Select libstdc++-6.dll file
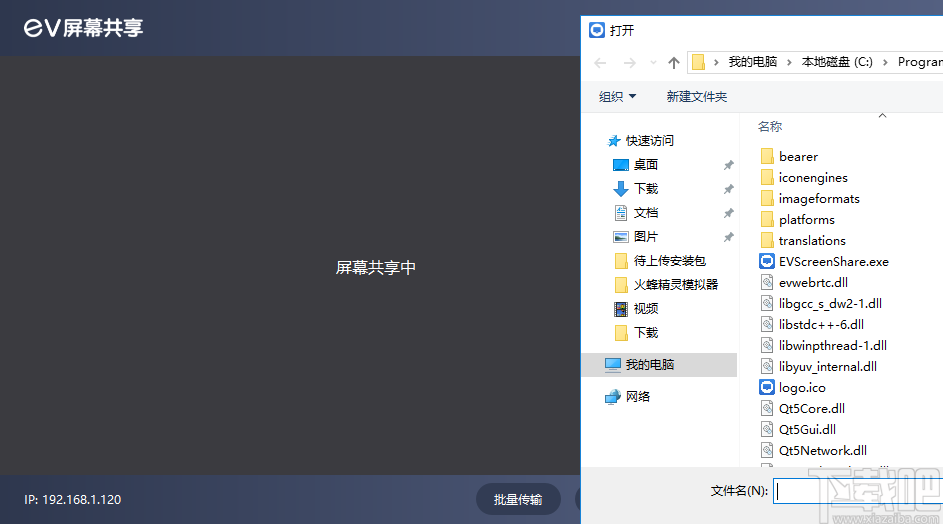 [x=821, y=325]
